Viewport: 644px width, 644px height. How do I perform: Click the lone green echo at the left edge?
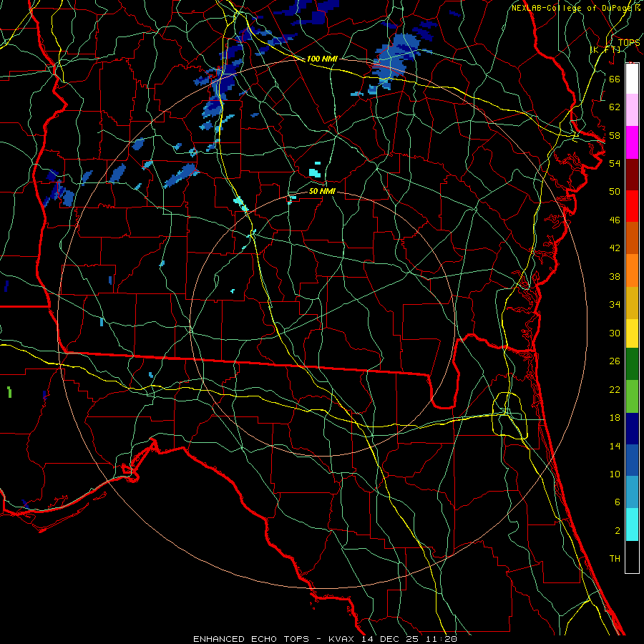[x=9, y=392]
